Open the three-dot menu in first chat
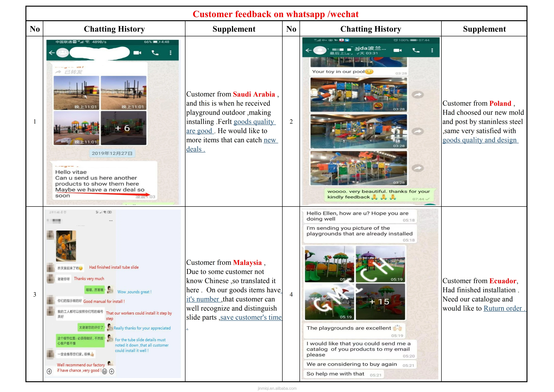 [171, 53]
